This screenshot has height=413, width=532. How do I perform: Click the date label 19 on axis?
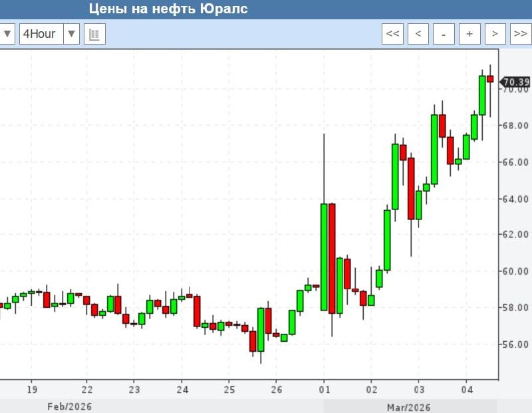click(x=32, y=390)
